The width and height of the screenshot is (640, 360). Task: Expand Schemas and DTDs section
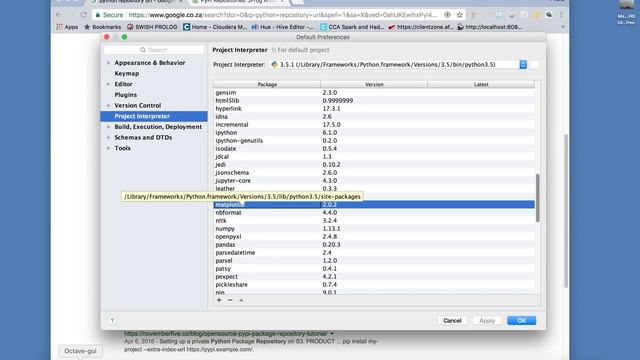click(109, 138)
